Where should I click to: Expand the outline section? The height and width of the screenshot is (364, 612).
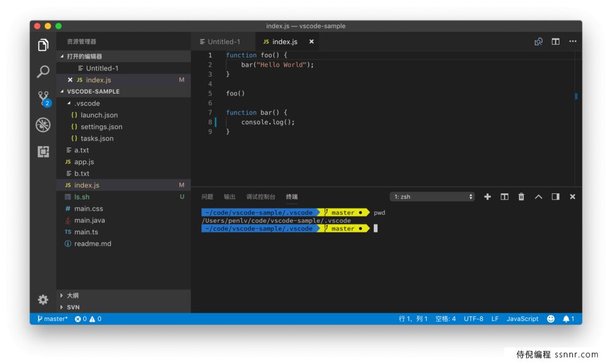[x=124, y=295]
